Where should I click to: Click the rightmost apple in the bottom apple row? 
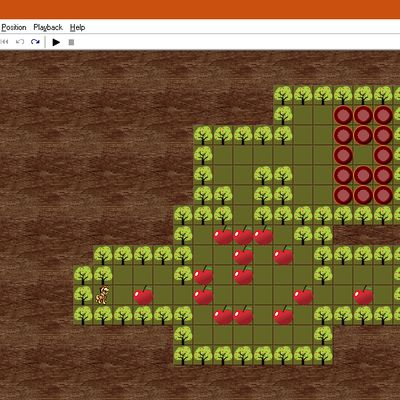pyautogui.click(x=283, y=315)
